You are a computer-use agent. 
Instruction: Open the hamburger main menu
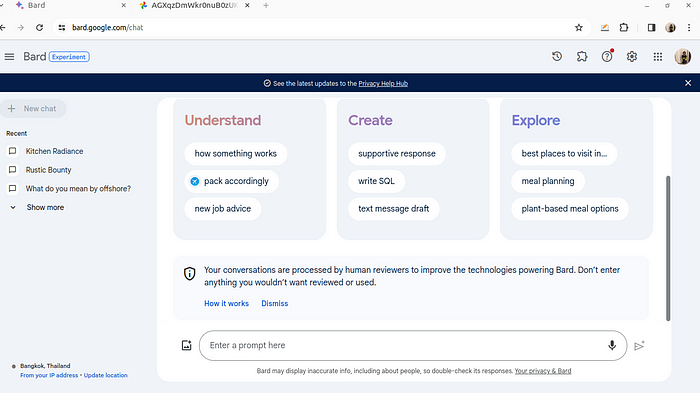(9, 57)
